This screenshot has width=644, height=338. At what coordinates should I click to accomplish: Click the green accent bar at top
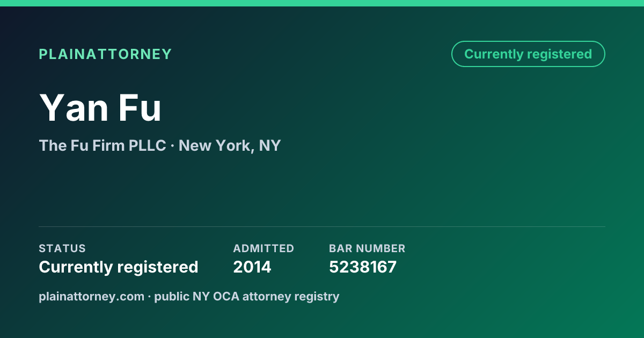click(x=322, y=3)
